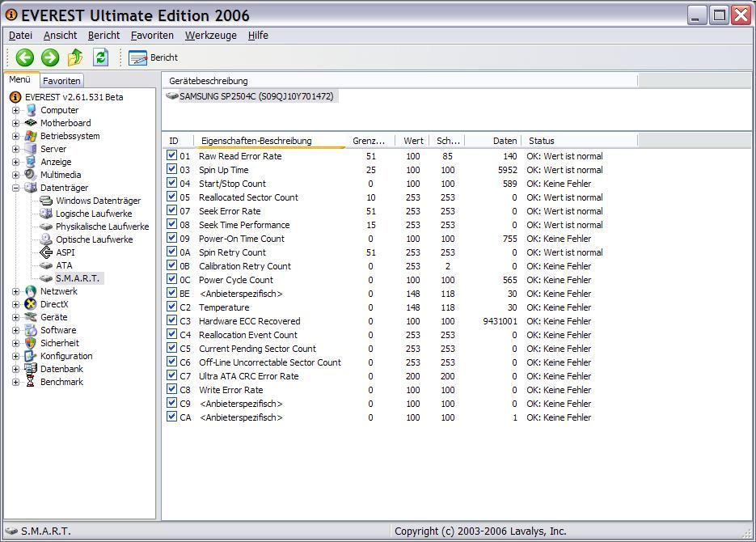Sort by the Wert column header

(412, 141)
